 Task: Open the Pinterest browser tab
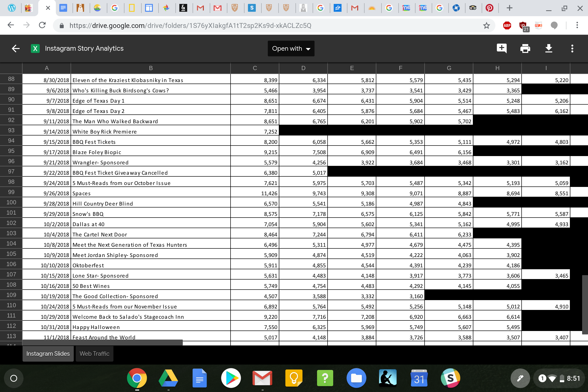pyautogui.click(x=489, y=8)
